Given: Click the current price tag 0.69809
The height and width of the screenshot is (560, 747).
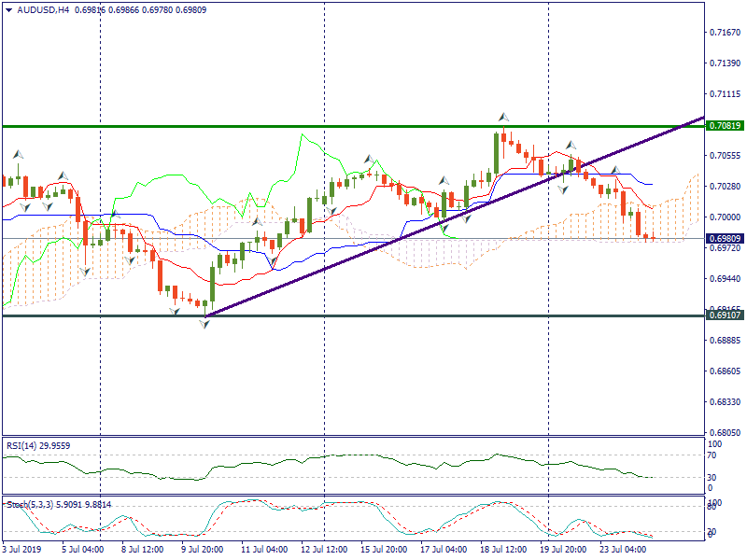Looking at the screenshot, I should (725, 239).
